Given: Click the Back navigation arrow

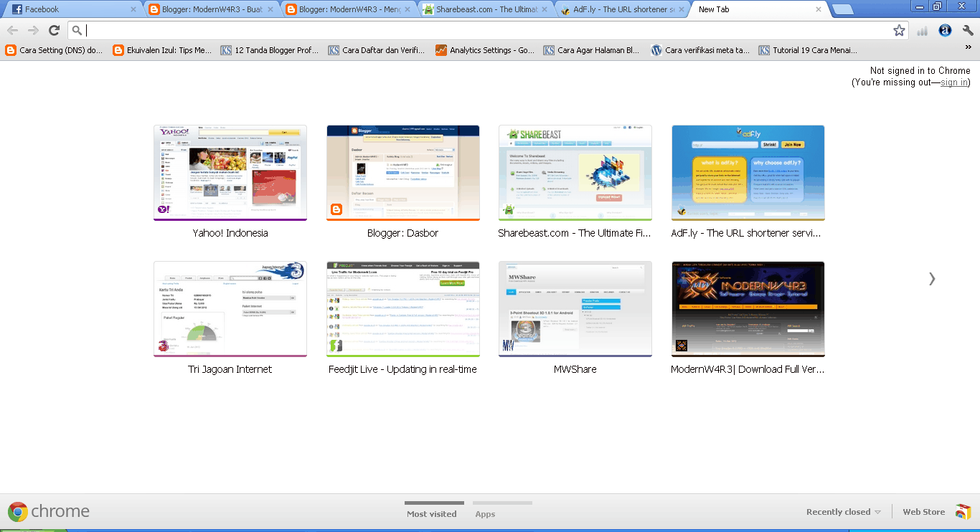Looking at the screenshot, I should pos(12,30).
